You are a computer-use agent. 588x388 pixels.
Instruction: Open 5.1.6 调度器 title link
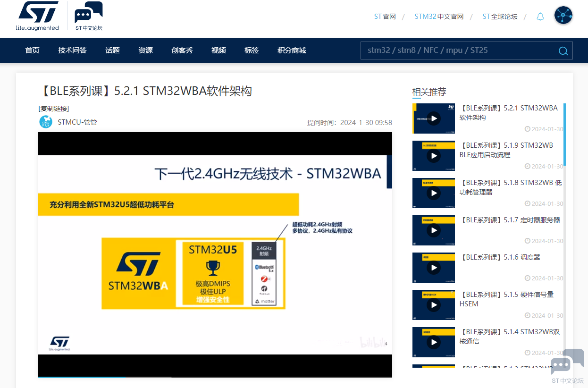point(500,257)
